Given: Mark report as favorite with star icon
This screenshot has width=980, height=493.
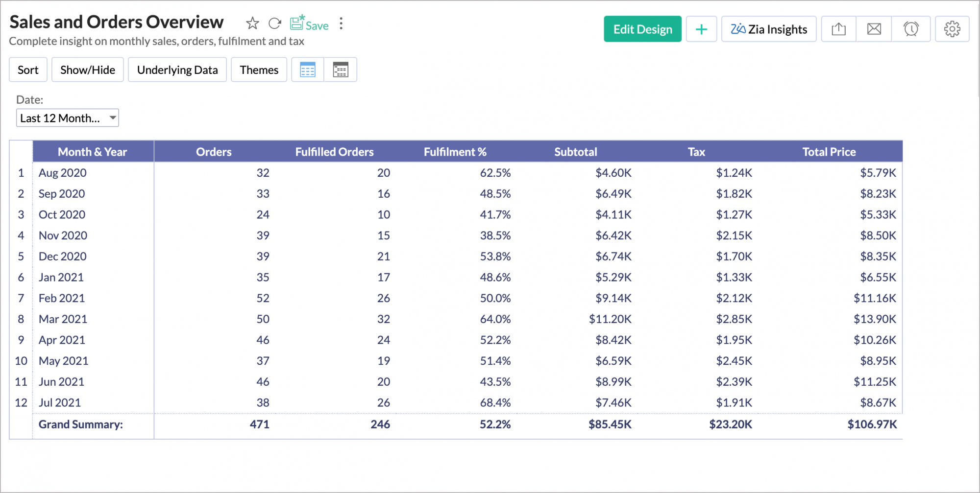Looking at the screenshot, I should (252, 23).
